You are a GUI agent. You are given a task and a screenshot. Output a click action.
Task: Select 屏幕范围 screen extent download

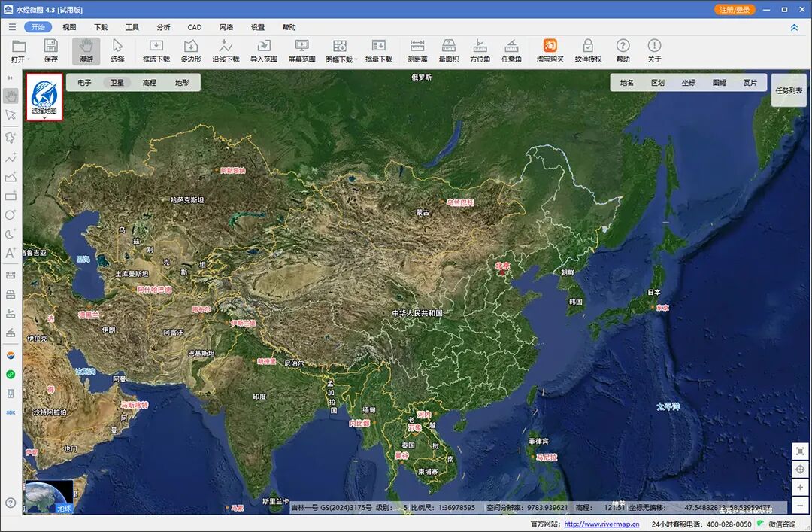(301, 51)
